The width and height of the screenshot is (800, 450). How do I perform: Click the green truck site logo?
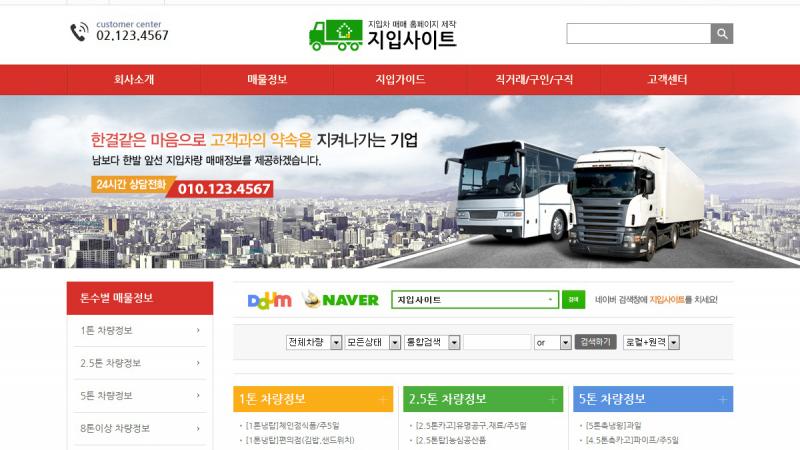(x=382, y=35)
